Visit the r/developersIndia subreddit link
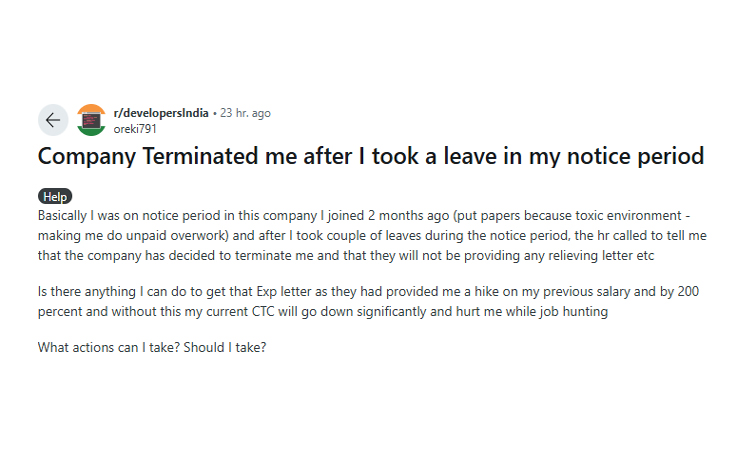 161,113
